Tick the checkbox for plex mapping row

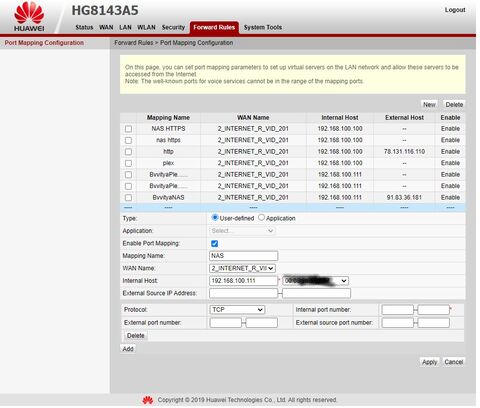128,163
